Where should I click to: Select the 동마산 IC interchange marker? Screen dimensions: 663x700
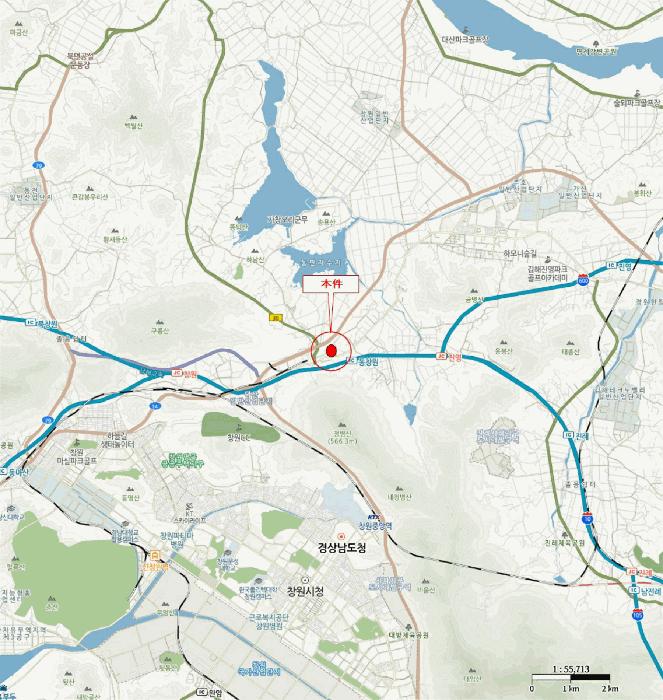click(14, 471)
